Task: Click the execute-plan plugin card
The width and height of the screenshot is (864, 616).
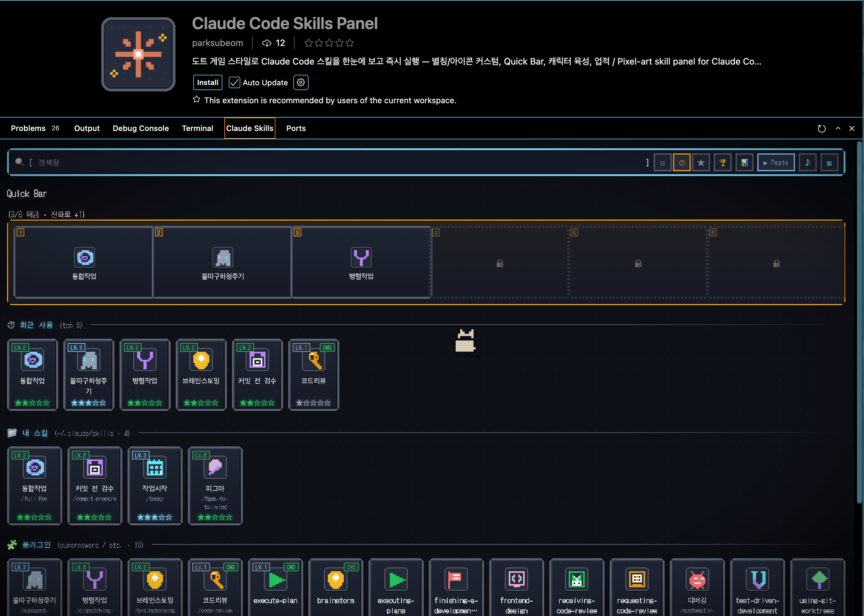Action: point(275,587)
